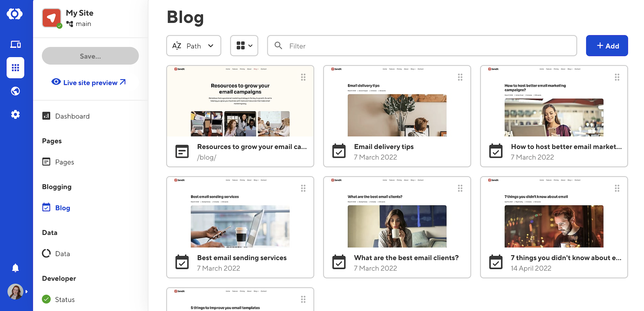Viewport: 644px width, 311px height.
Task: Open drag-handle menu on Email delivery tips card
Action: pyautogui.click(x=460, y=77)
